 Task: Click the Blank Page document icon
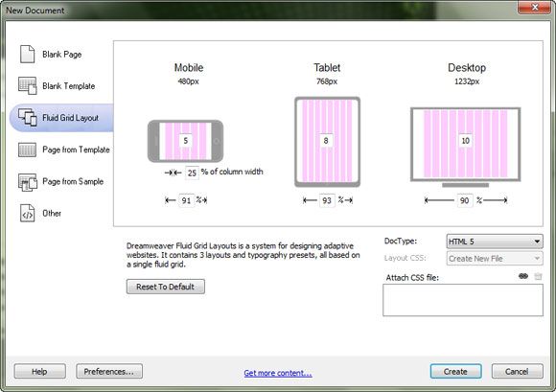[27, 55]
